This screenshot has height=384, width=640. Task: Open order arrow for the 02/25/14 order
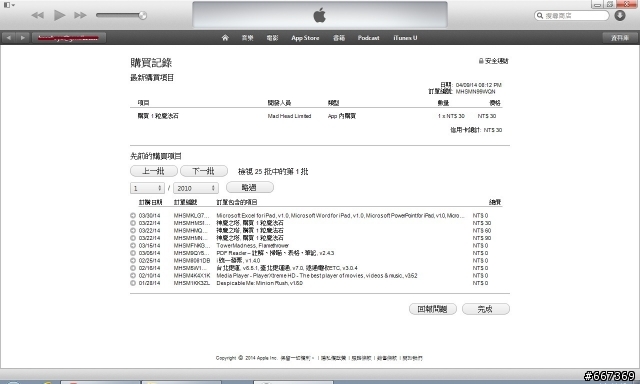(x=133, y=260)
